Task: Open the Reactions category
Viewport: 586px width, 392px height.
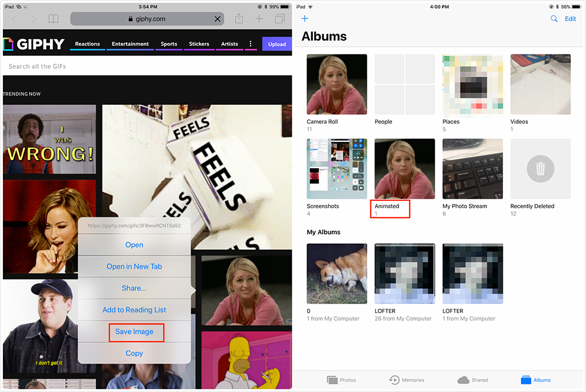Action: [87, 44]
